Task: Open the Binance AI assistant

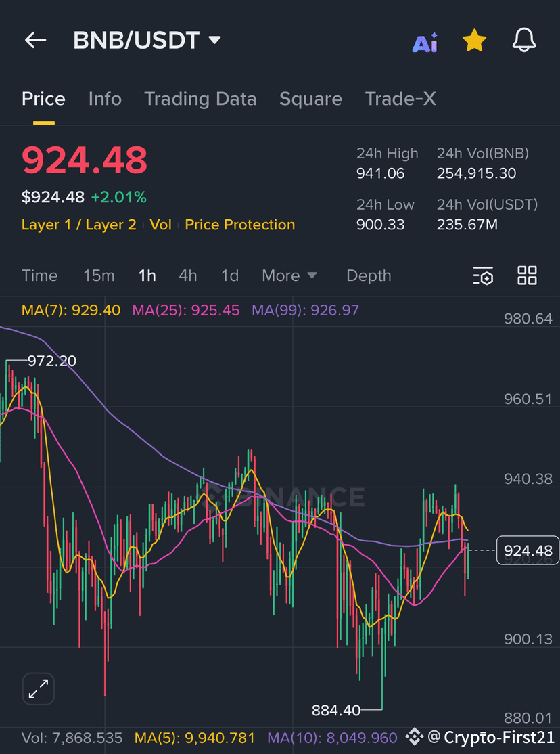Action: click(425, 40)
